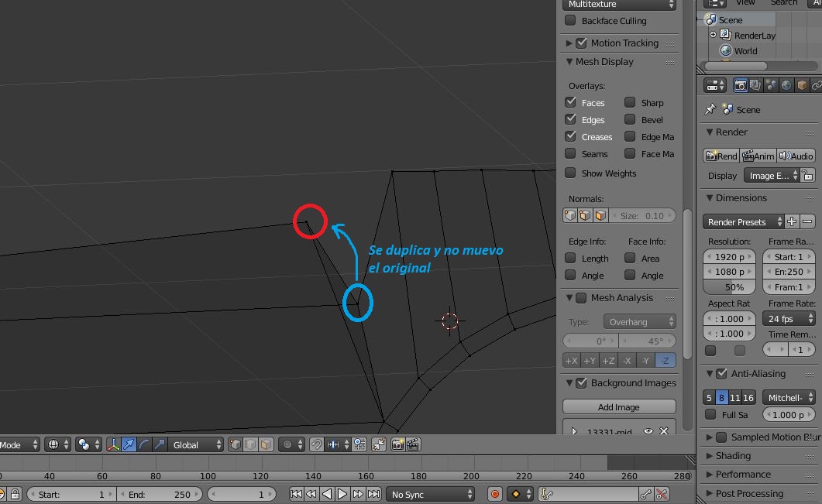
Task: Toggle background image visibility eye
Action: tap(648, 431)
